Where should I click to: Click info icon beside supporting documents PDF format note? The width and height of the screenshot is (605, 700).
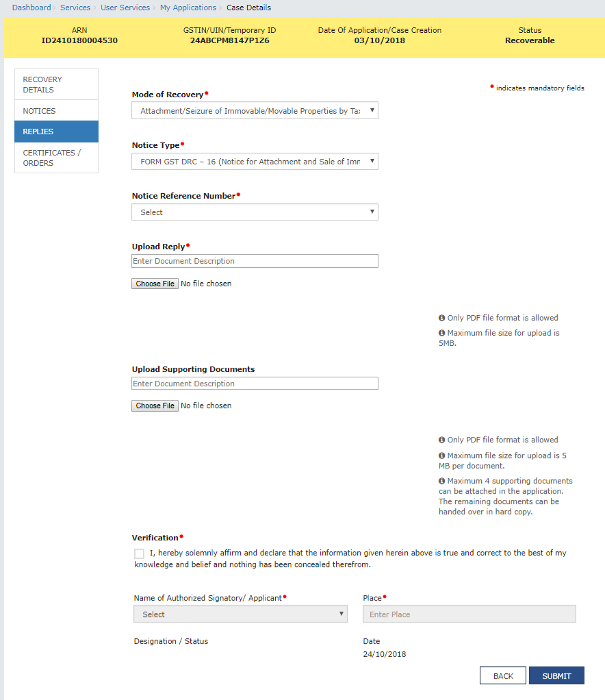[x=441, y=440]
